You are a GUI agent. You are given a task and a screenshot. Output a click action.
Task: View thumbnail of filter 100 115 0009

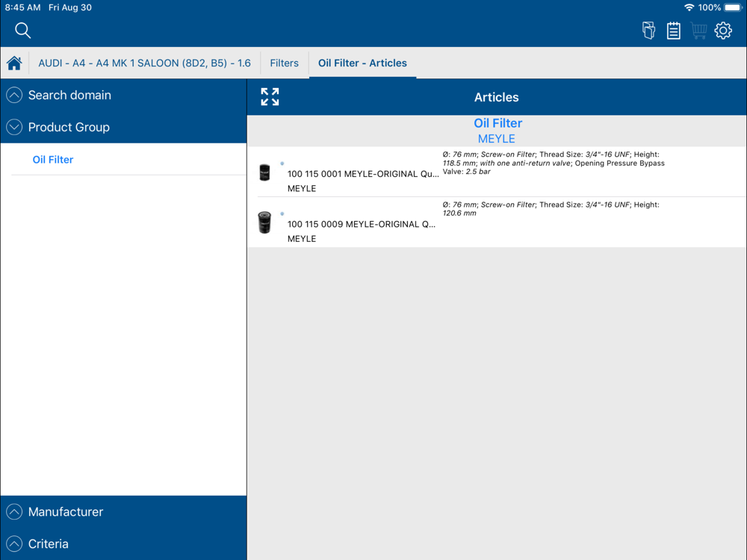(264, 222)
